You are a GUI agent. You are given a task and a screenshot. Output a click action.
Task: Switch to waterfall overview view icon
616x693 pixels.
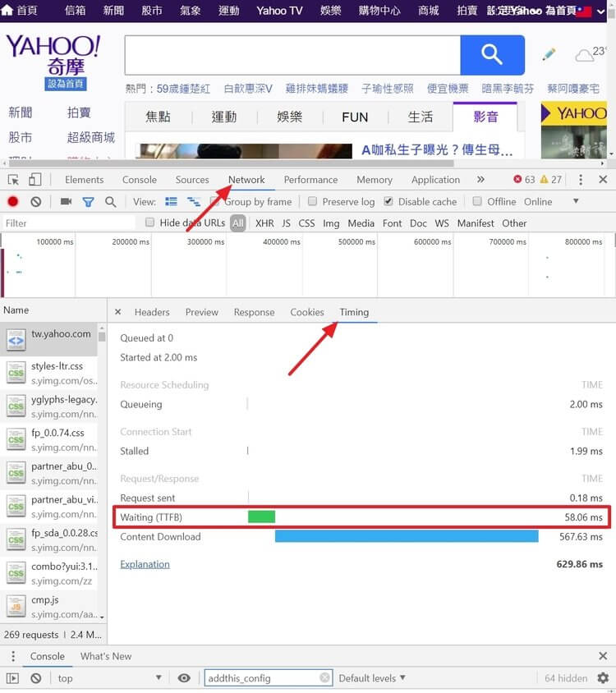point(194,201)
